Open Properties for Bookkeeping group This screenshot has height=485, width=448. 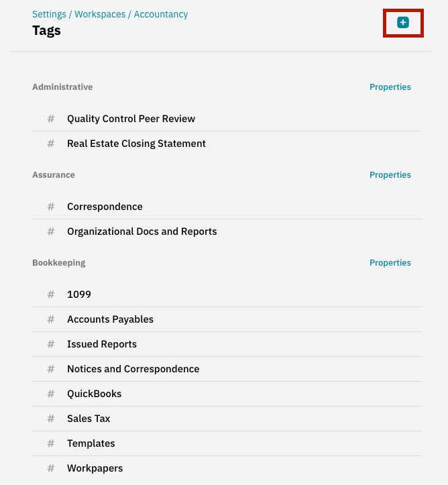[x=390, y=263]
